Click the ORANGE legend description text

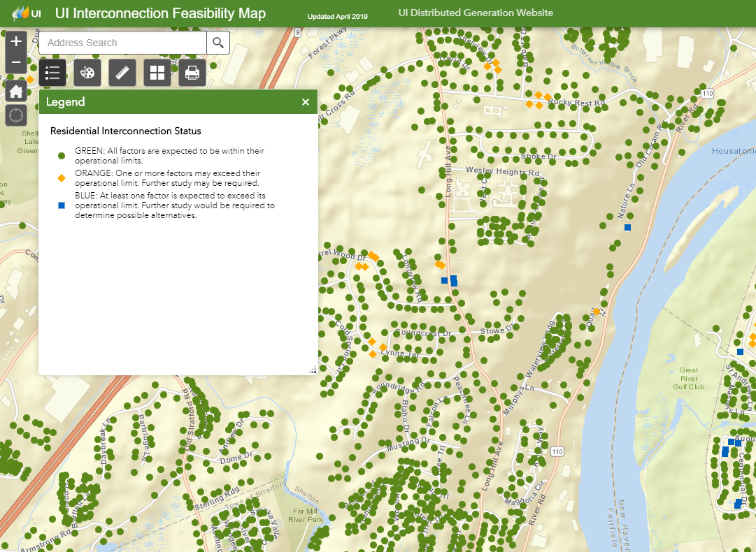[167, 178]
